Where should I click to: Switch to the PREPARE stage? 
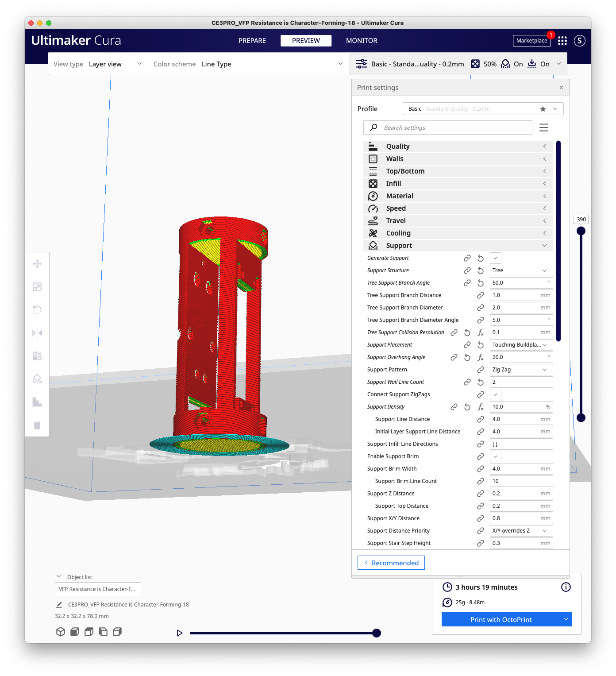pyautogui.click(x=252, y=41)
